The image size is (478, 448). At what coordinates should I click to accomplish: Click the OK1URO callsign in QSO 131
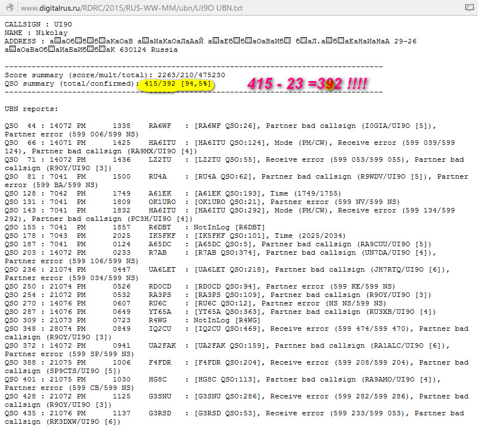pyautogui.click(x=162, y=202)
